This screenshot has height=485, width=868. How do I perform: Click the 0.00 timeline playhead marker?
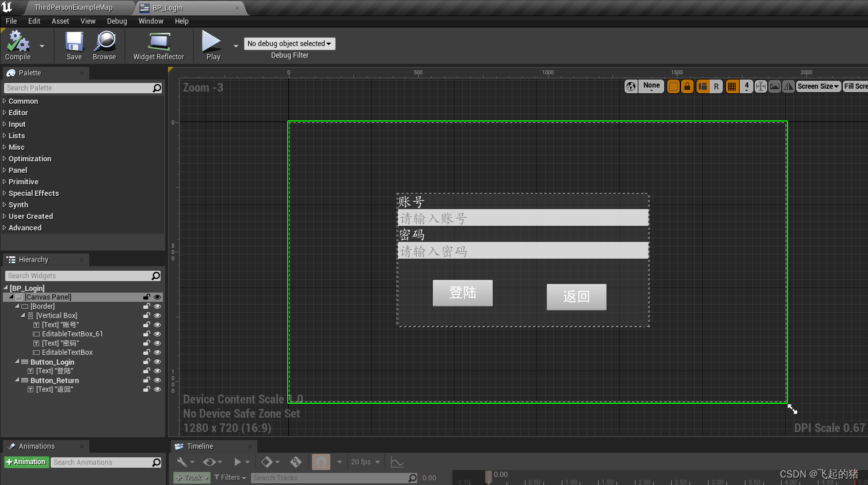coord(489,477)
